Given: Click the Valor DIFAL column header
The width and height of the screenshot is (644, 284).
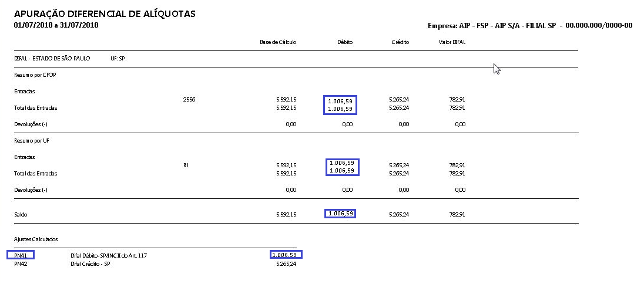Looking at the screenshot, I should click(452, 42).
